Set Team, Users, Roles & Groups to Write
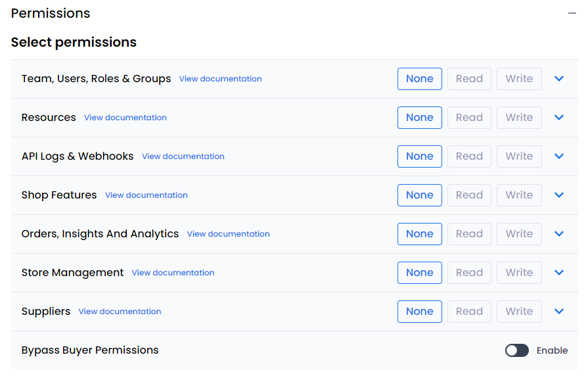 519,79
